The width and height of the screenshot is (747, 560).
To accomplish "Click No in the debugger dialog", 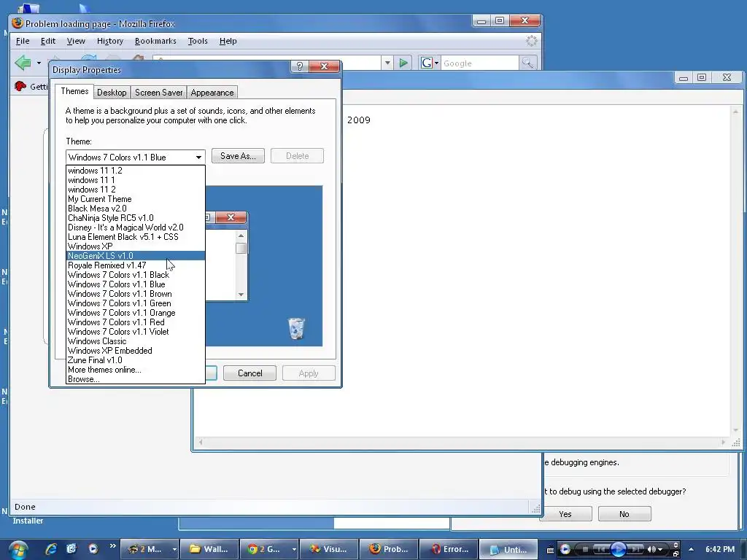I will 624,514.
